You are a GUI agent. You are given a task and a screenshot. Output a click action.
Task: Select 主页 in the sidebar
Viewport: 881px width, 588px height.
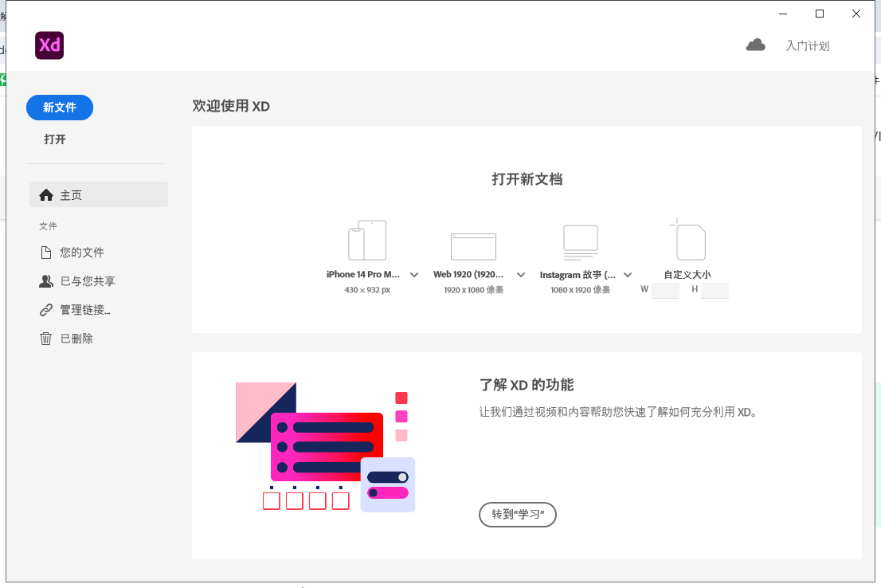point(98,194)
